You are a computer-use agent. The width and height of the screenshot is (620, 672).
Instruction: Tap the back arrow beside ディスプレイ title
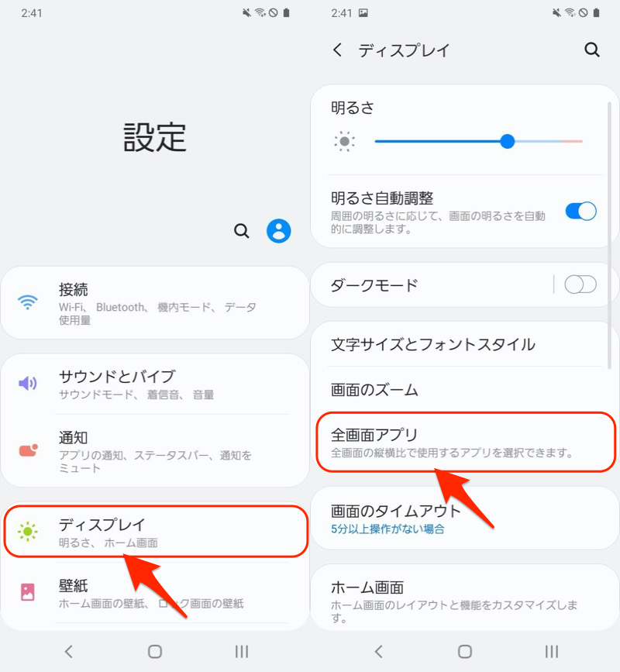337,50
